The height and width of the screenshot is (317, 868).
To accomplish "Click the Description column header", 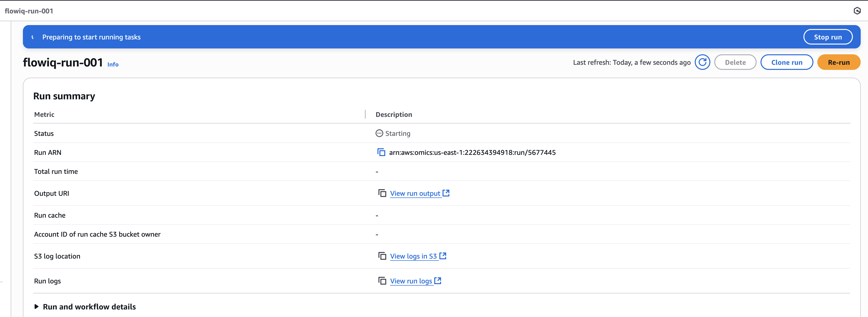I will pyautogui.click(x=394, y=114).
